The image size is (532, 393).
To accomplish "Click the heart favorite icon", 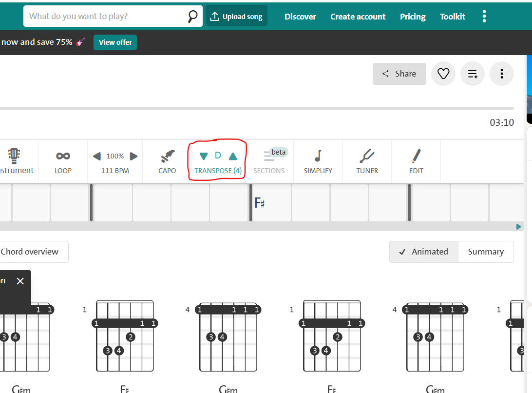I will point(443,74).
